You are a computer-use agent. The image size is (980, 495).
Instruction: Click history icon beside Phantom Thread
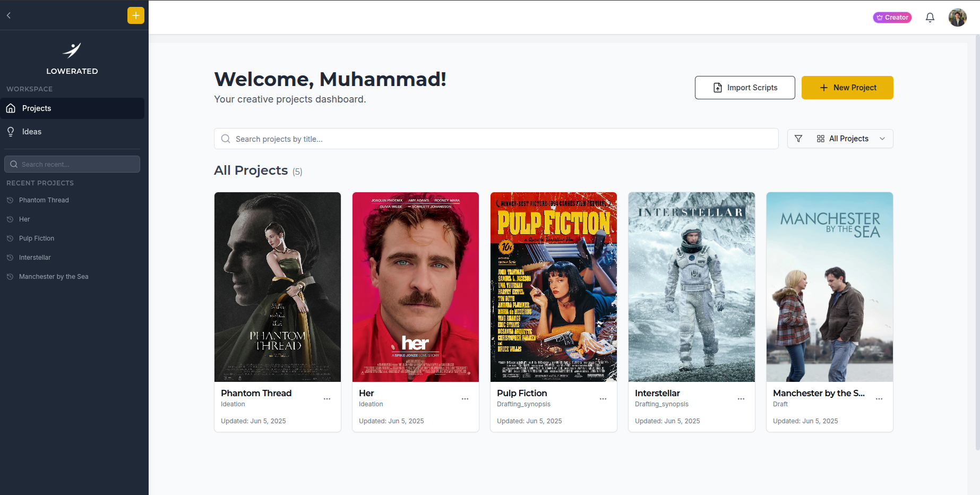click(x=10, y=200)
